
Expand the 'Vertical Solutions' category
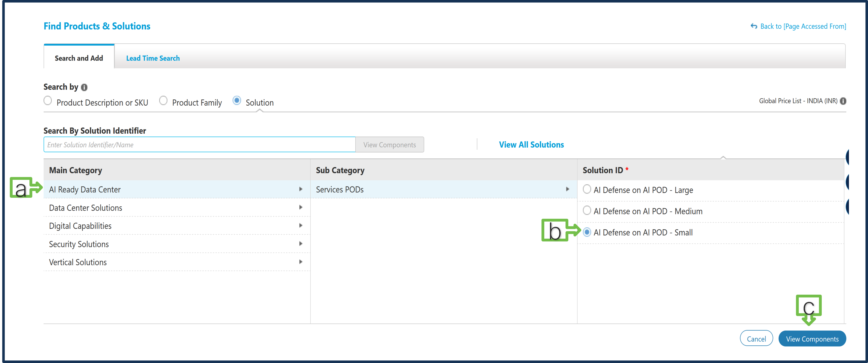[x=301, y=262]
